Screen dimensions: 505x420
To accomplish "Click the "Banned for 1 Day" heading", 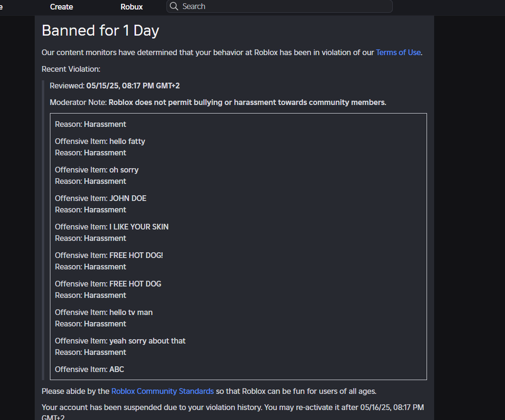I will point(100,30).
